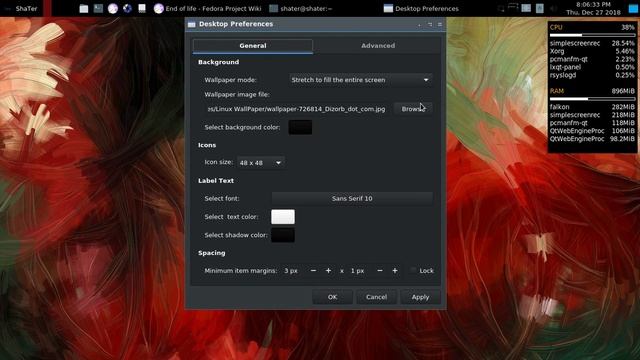The image size is (640, 360).
Task: Click the lxqt-panel CPU row
Action: click(x=592, y=67)
